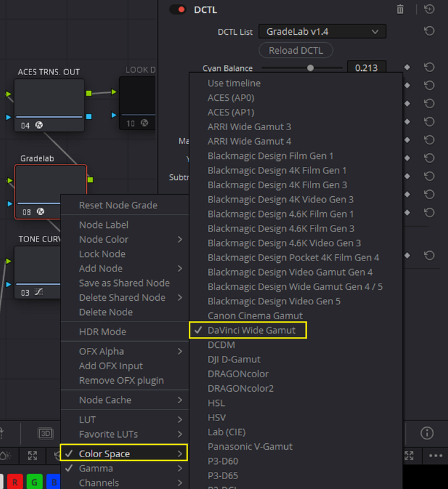Select the Gradelab node thumbnail
This screenshot has width=448, height=489.
[x=51, y=184]
